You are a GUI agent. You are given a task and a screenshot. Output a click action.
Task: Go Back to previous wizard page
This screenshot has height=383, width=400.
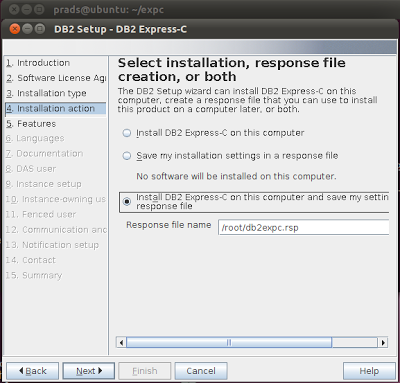click(33, 371)
